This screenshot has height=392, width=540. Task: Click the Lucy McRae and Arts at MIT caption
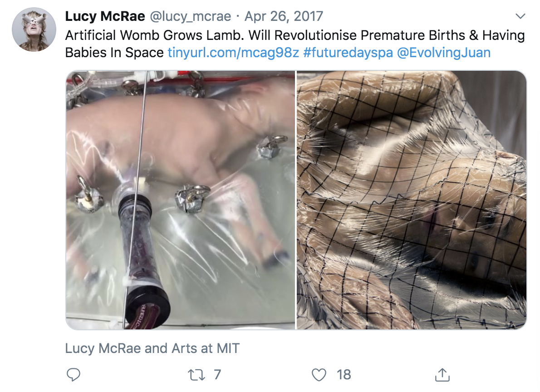pos(152,348)
